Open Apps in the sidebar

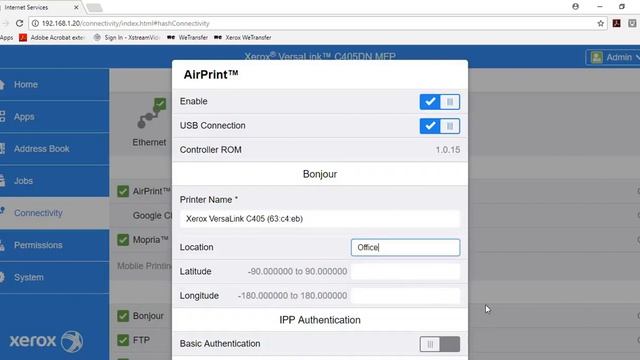pyautogui.click(x=54, y=117)
